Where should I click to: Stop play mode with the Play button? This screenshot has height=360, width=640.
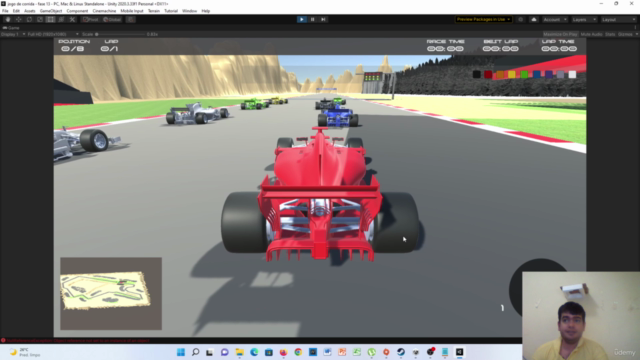pos(302,19)
